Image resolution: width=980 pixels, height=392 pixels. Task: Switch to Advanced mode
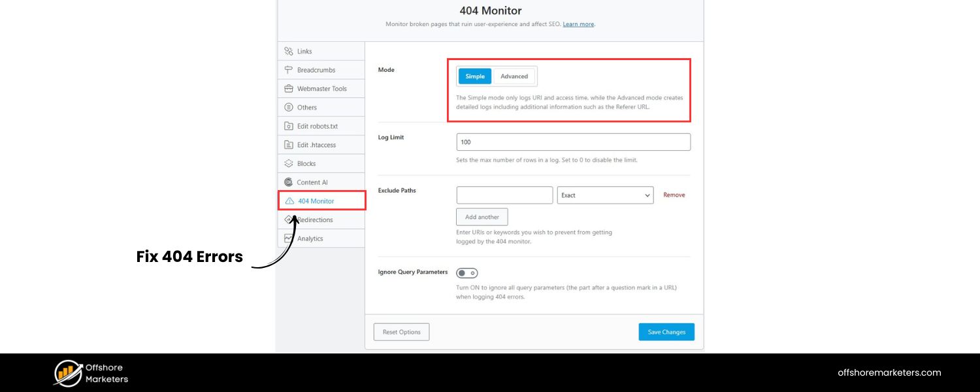(515, 76)
